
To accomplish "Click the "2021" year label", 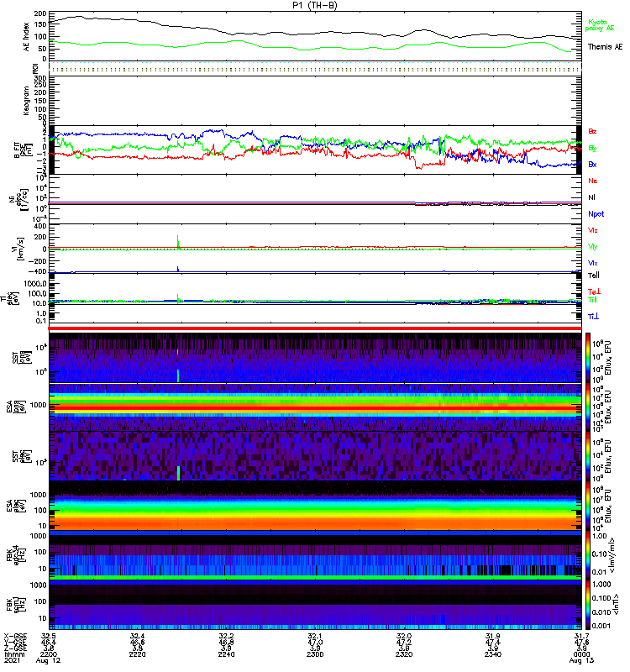I will [x=12, y=660].
